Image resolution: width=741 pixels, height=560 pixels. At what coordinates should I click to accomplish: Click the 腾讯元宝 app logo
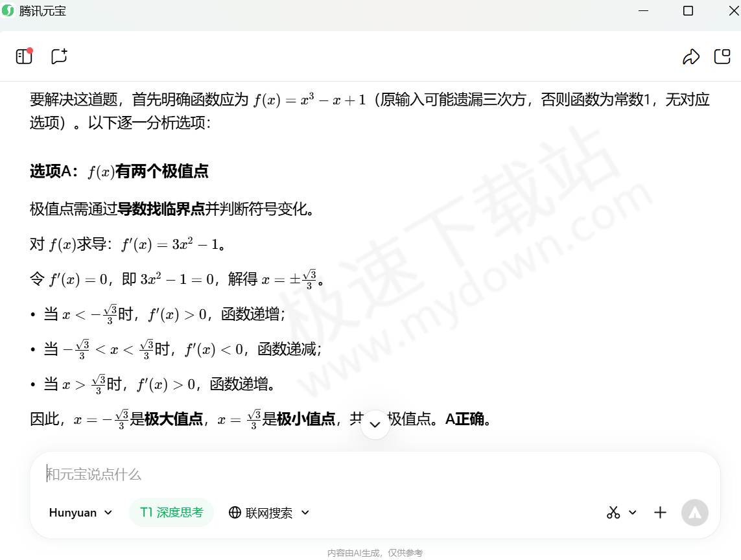pyautogui.click(x=8, y=10)
